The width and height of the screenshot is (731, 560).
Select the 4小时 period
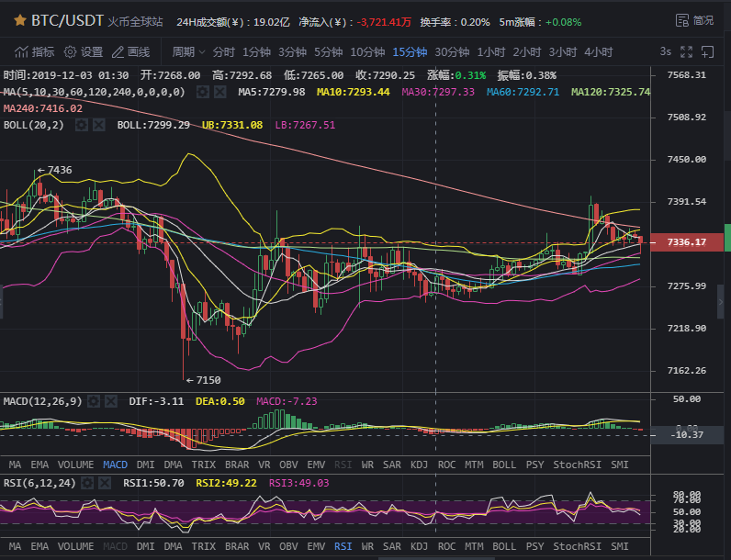tap(599, 52)
